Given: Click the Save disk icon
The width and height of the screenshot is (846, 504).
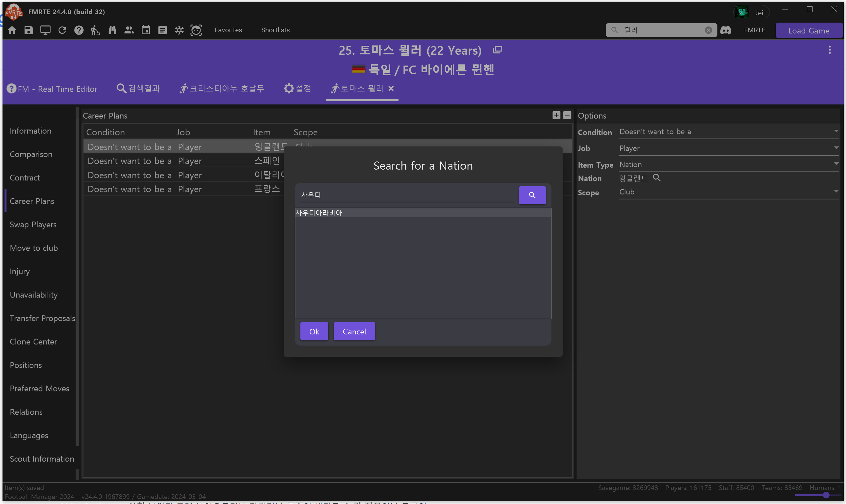Looking at the screenshot, I should click(x=28, y=30).
